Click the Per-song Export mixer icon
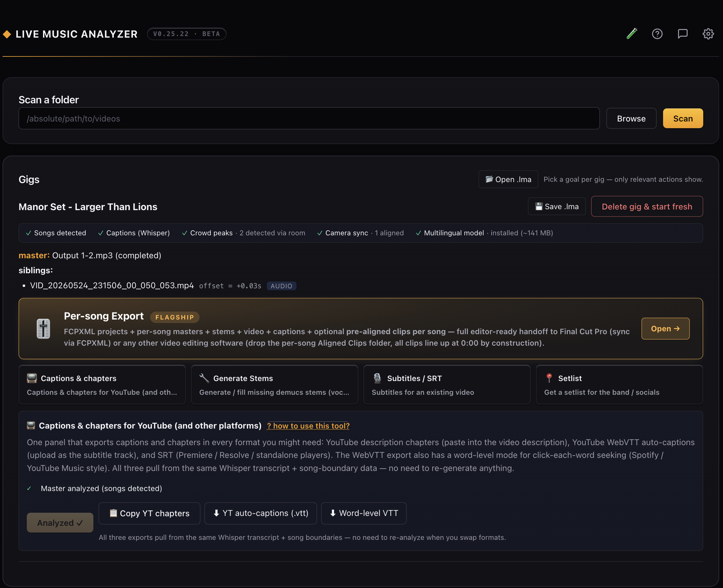Image resolution: width=723 pixels, height=588 pixels. pyautogui.click(x=43, y=328)
